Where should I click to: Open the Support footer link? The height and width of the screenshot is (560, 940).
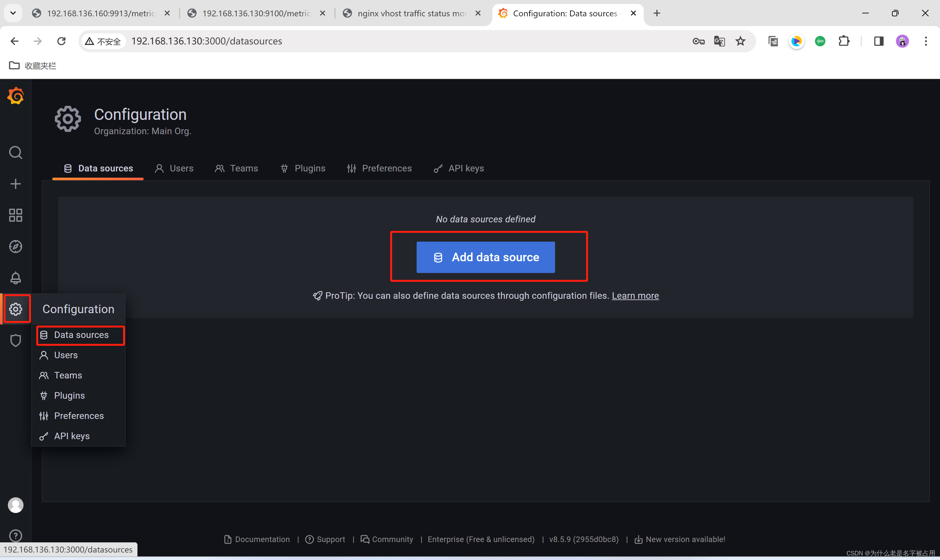pyautogui.click(x=325, y=539)
